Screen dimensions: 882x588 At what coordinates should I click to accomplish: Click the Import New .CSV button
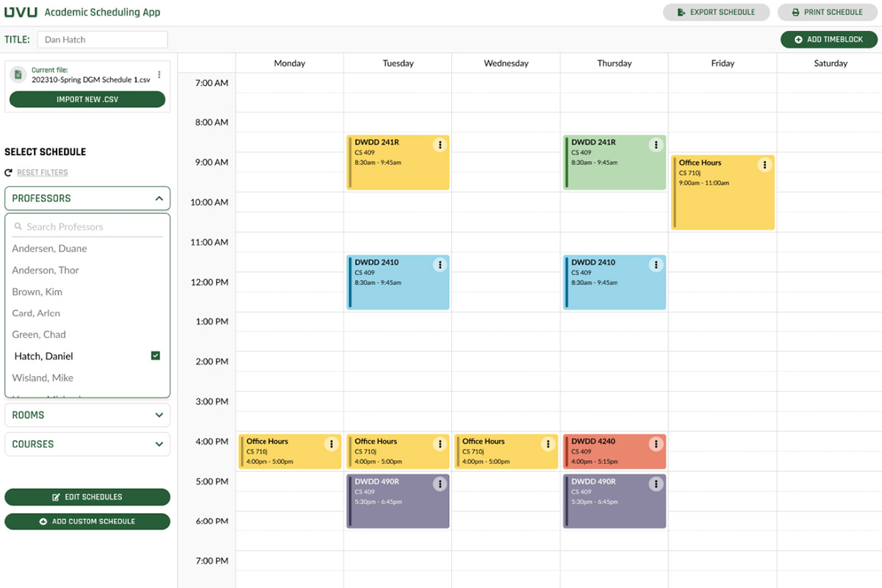pos(87,99)
